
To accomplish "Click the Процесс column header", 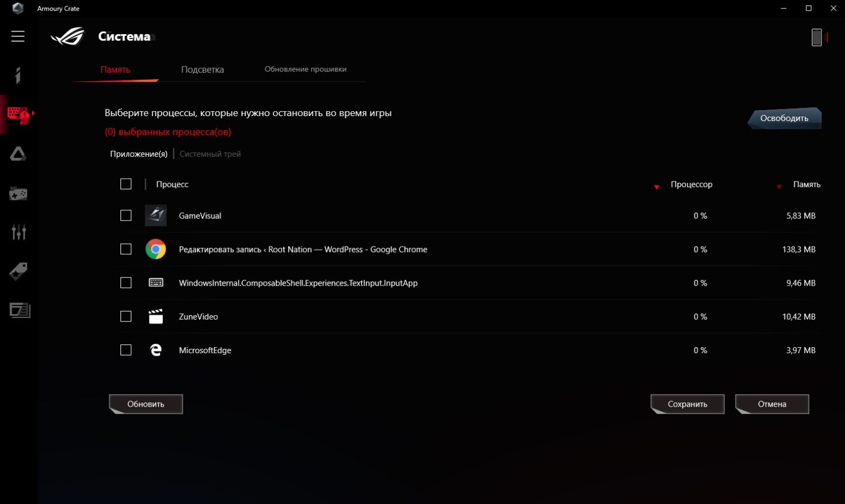I will [172, 184].
